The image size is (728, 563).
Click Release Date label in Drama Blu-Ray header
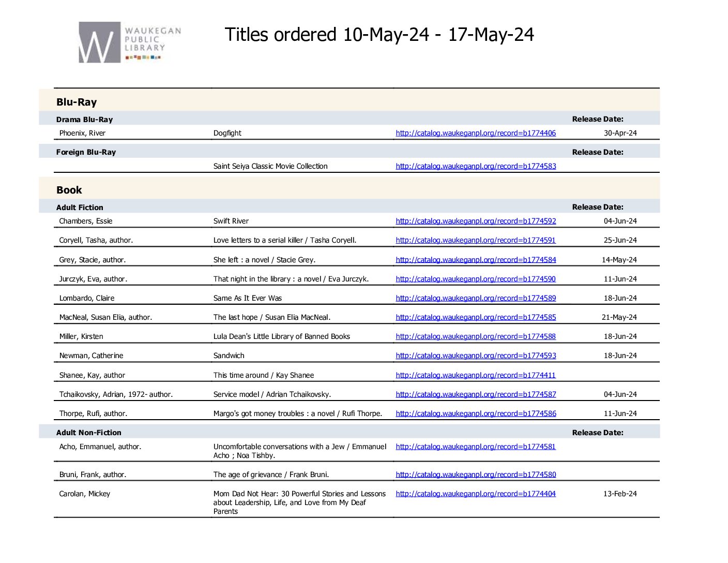point(598,119)
